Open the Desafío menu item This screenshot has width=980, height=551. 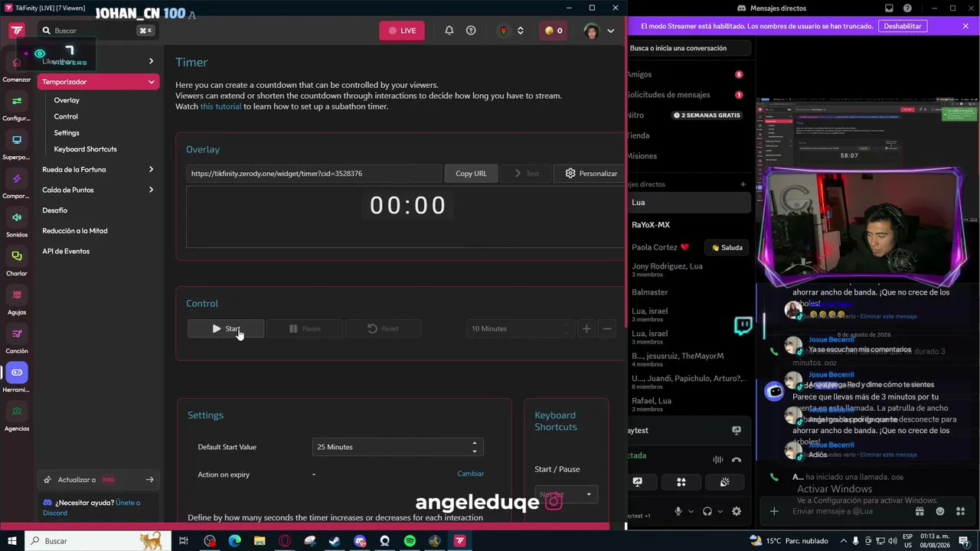[55, 210]
